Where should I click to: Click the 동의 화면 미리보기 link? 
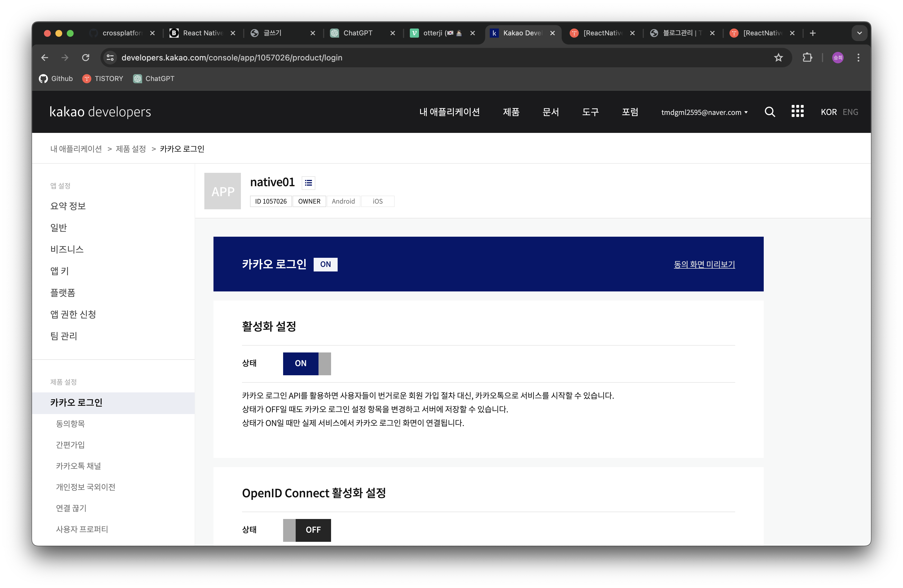click(704, 264)
